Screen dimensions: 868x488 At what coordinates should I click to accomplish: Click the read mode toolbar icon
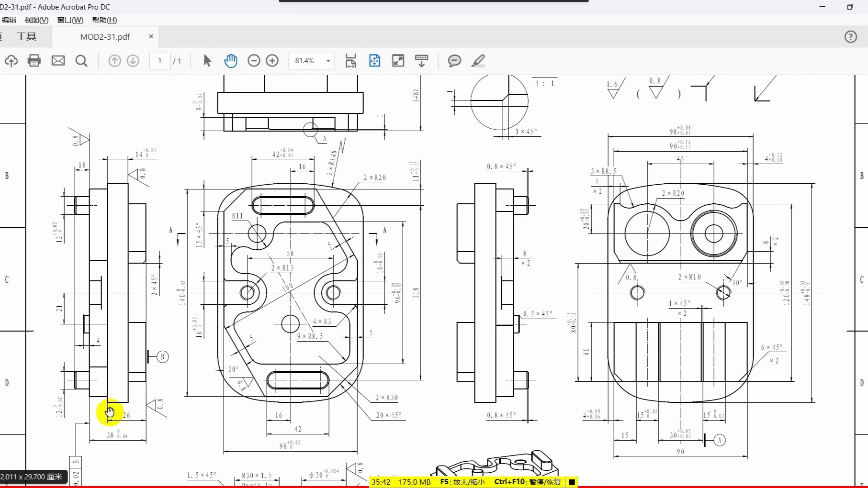(x=421, y=61)
